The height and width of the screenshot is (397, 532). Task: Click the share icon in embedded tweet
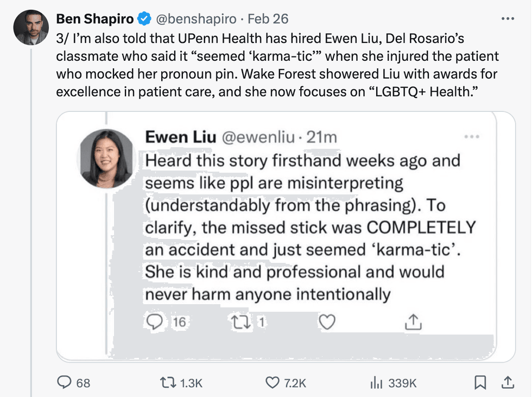coord(413,322)
